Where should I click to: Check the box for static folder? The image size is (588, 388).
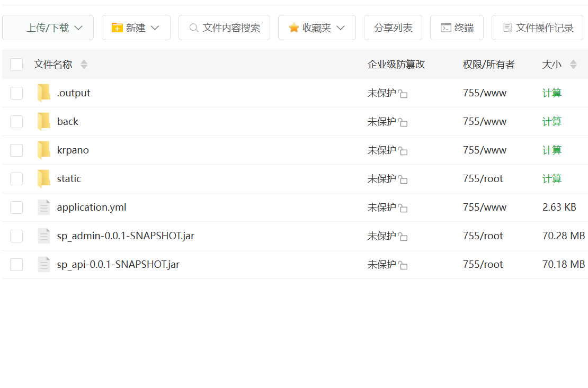click(16, 179)
